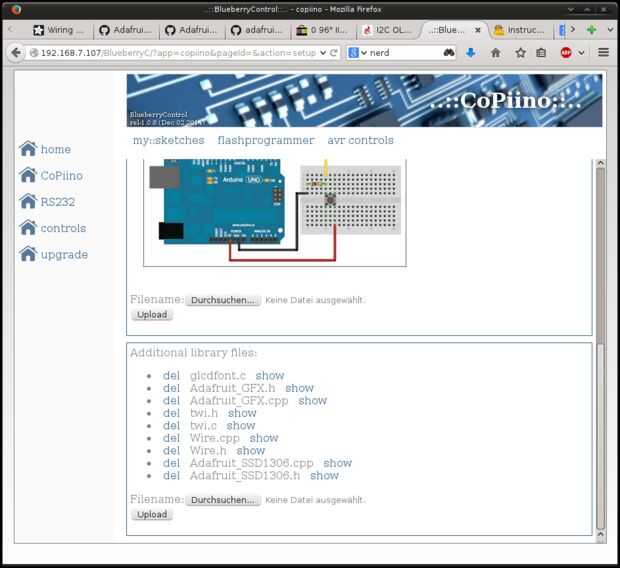Click the Arduino breadboard wiring image

[x=275, y=211]
